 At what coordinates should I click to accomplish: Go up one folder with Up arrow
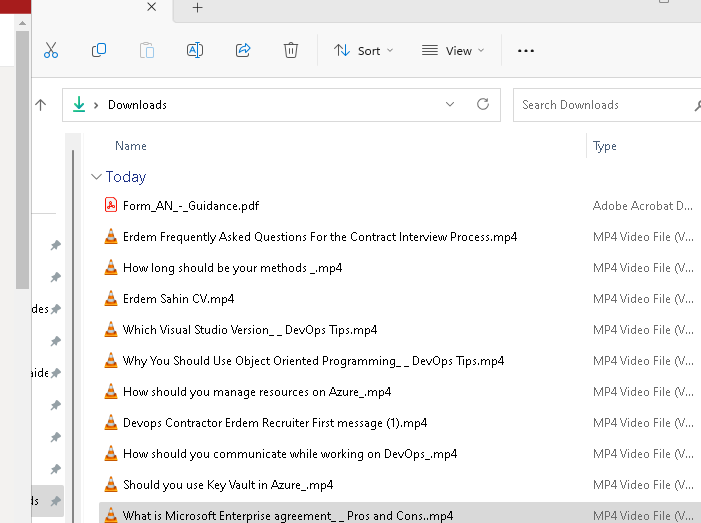click(x=41, y=105)
